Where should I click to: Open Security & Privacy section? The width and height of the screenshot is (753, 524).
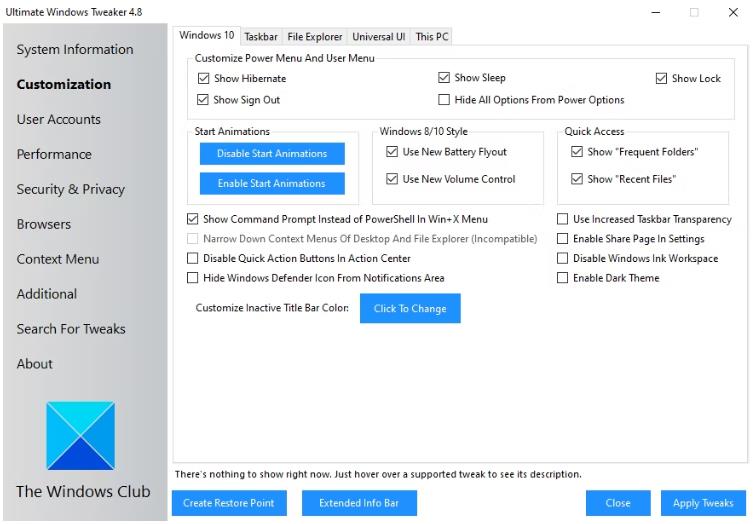71,189
